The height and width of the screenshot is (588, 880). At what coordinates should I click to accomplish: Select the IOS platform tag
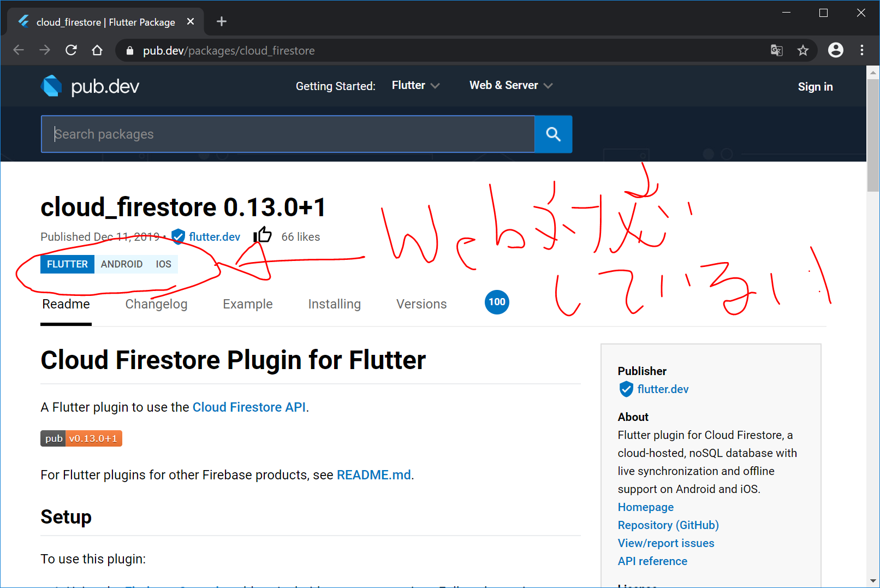(163, 264)
